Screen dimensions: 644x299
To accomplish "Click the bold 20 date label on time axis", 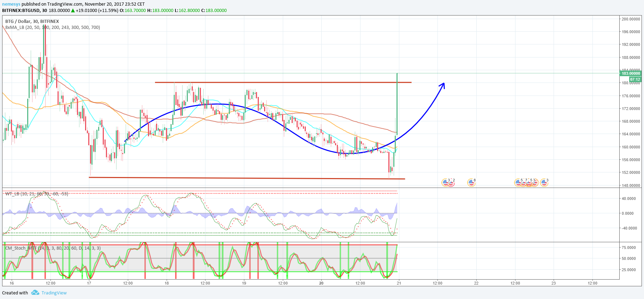I will pyautogui.click(x=321, y=283).
